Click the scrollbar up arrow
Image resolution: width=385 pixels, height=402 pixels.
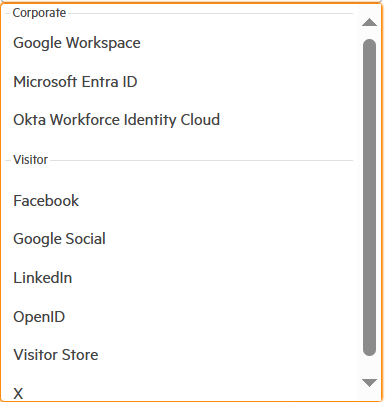click(369, 22)
